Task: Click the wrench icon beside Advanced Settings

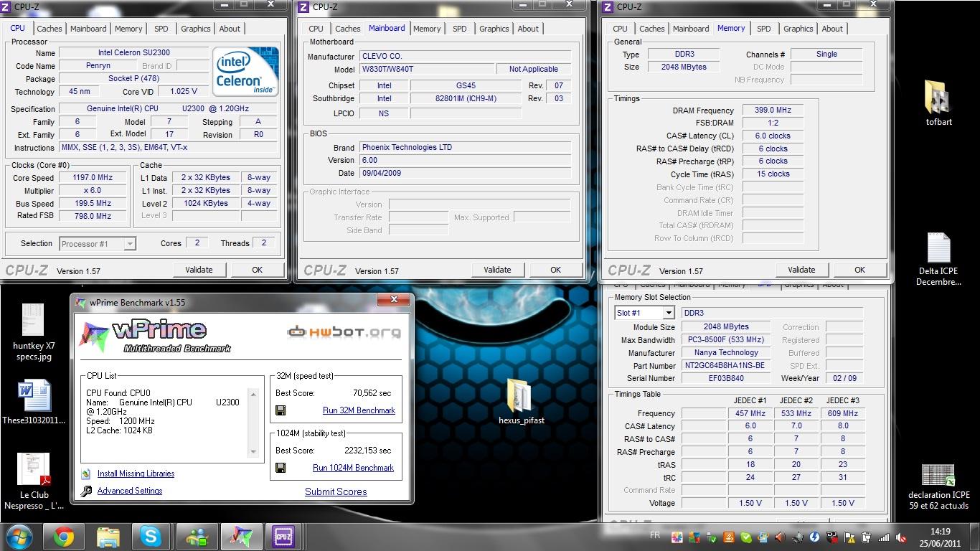Action: 86,491
